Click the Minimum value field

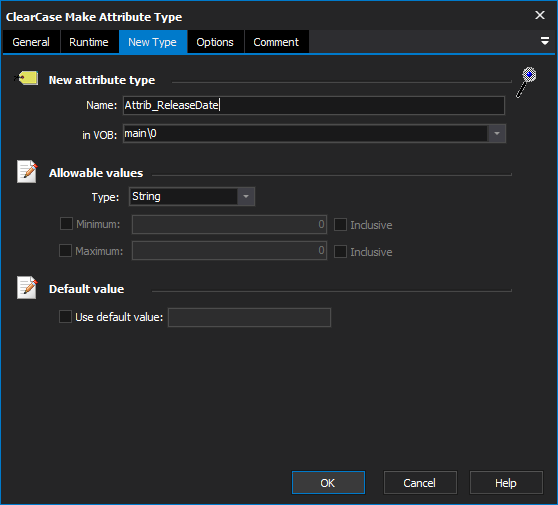(229, 224)
